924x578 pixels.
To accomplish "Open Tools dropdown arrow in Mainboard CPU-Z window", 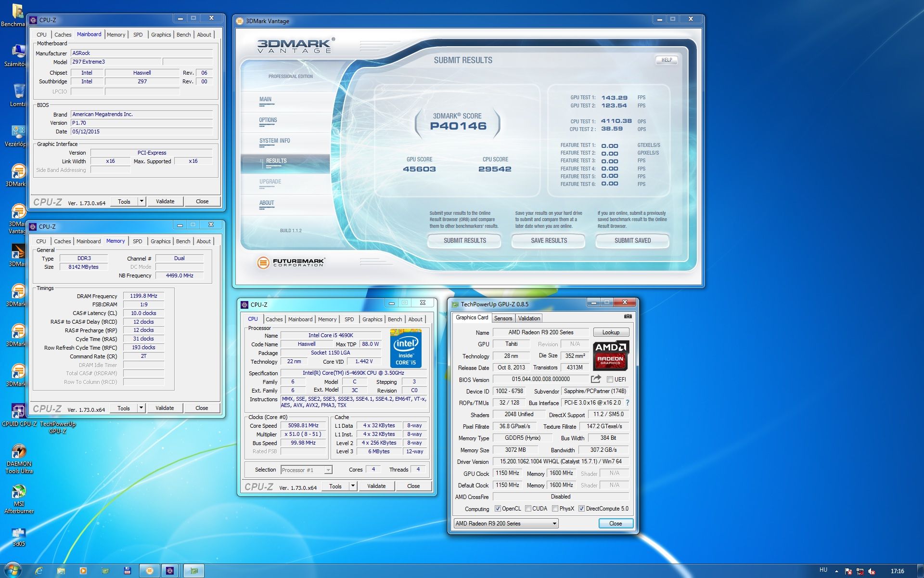I will pyautogui.click(x=141, y=201).
